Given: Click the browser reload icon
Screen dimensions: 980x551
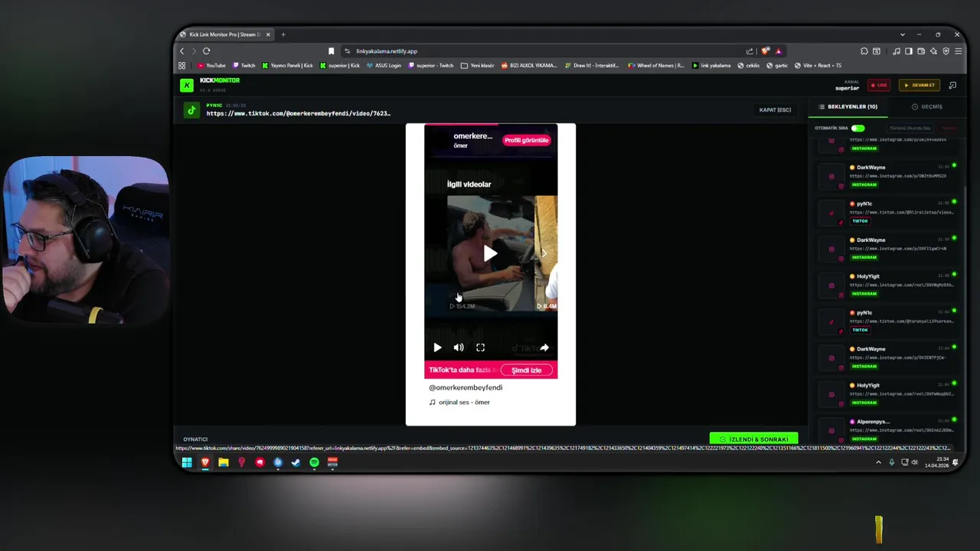Looking at the screenshot, I should coord(207,51).
